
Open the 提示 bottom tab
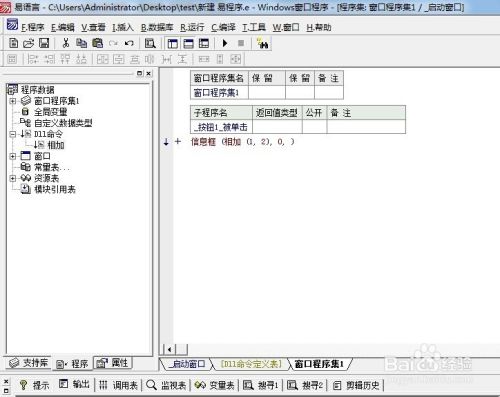click(34, 385)
